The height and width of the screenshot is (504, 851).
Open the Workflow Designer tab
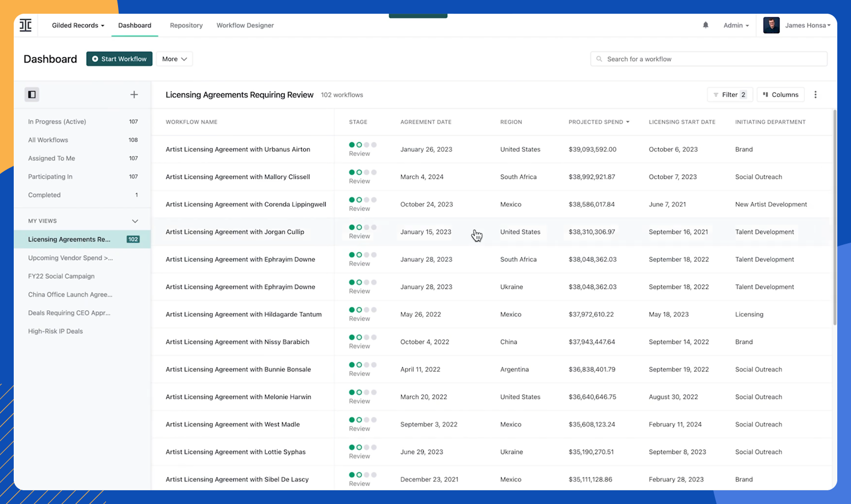tap(245, 25)
